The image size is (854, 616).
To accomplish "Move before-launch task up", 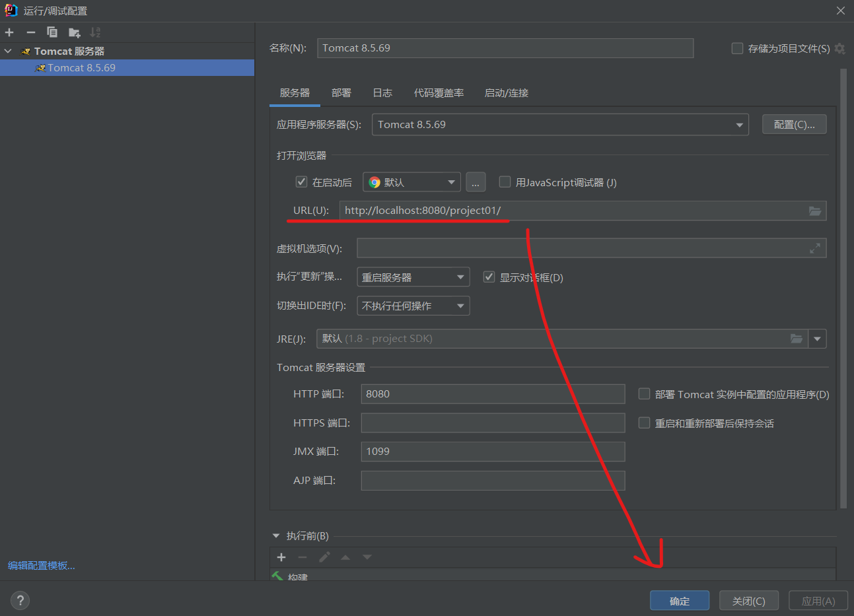I will pos(345,557).
